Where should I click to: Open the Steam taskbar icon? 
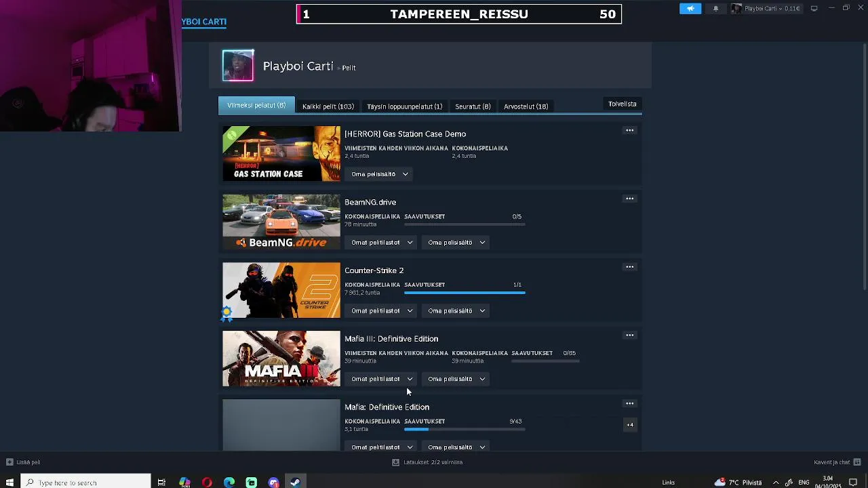pos(296,483)
